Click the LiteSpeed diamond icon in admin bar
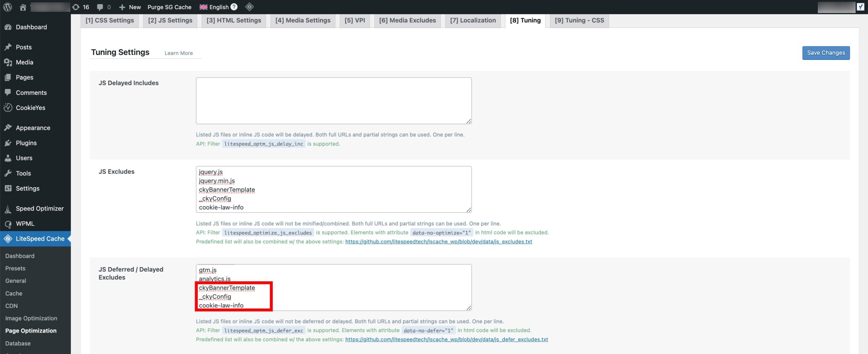The height and width of the screenshot is (354, 868). tap(249, 7)
